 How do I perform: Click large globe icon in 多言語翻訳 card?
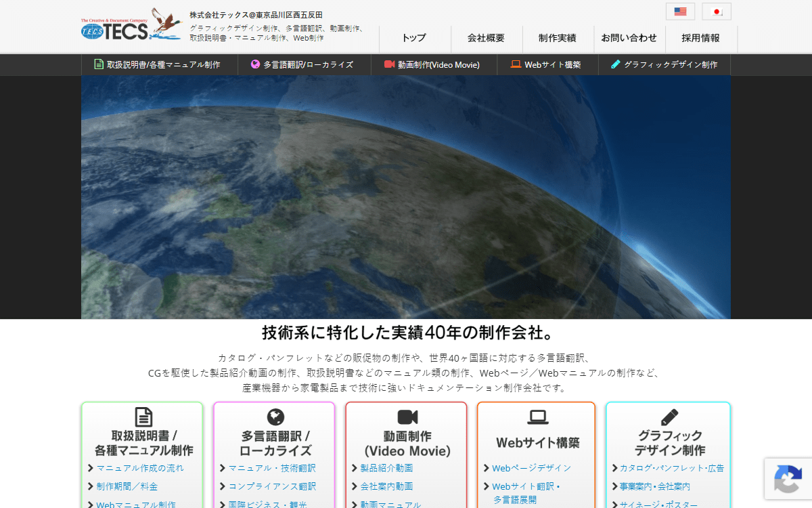coord(275,417)
